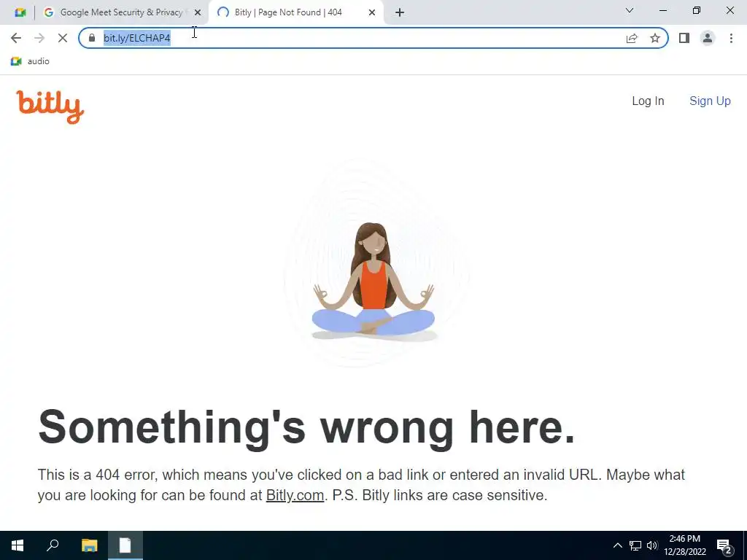
Task: Open network status tray icon
Action: pos(635,545)
